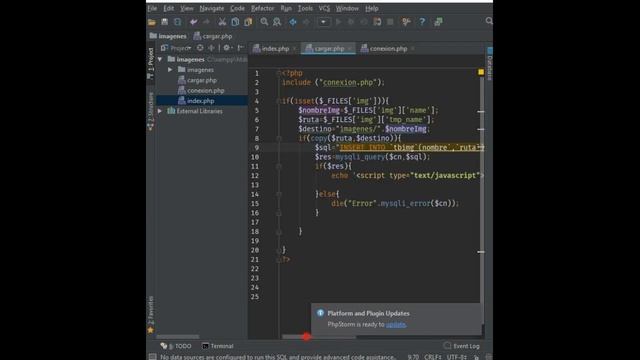Toggle the Database side tool window
640x360 pixels.
pyautogui.click(x=490, y=64)
